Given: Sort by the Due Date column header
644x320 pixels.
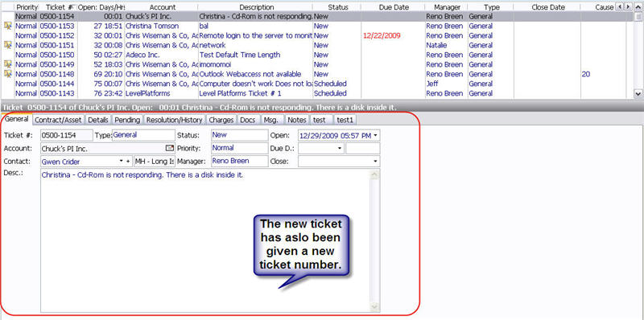Looking at the screenshot, I should pyautogui.click(x=394, y=7).
